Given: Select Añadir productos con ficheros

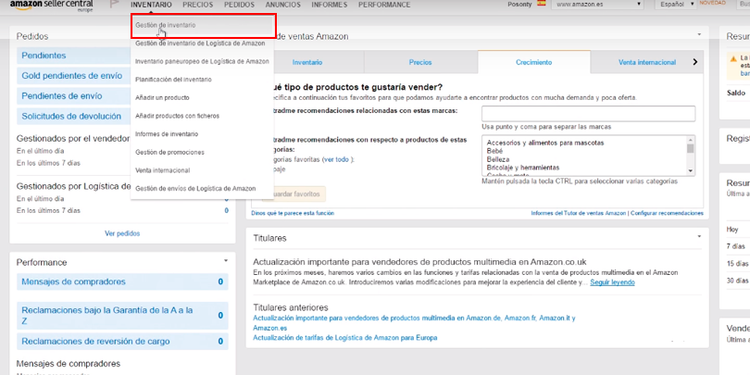Looking at the screenshot, I should pos(177,116).
